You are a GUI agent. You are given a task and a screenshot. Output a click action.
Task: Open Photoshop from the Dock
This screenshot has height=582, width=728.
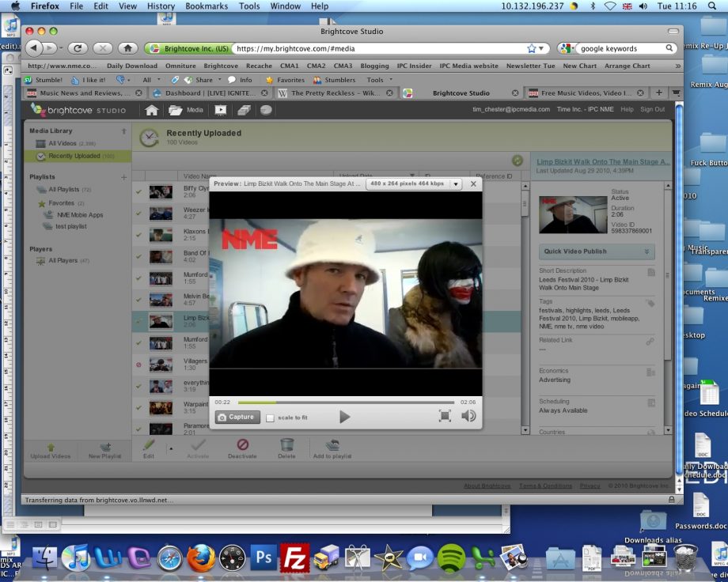click(x=264, y=557)
